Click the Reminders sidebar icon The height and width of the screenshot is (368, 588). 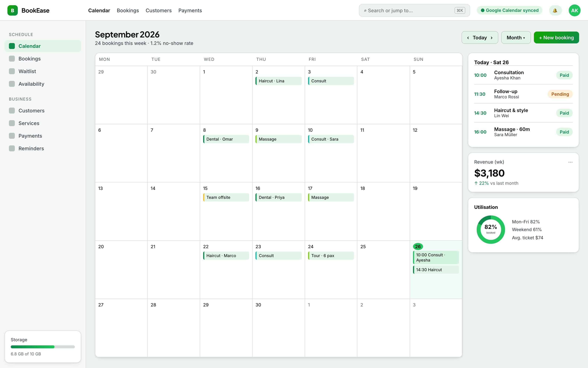click(12, 149)
